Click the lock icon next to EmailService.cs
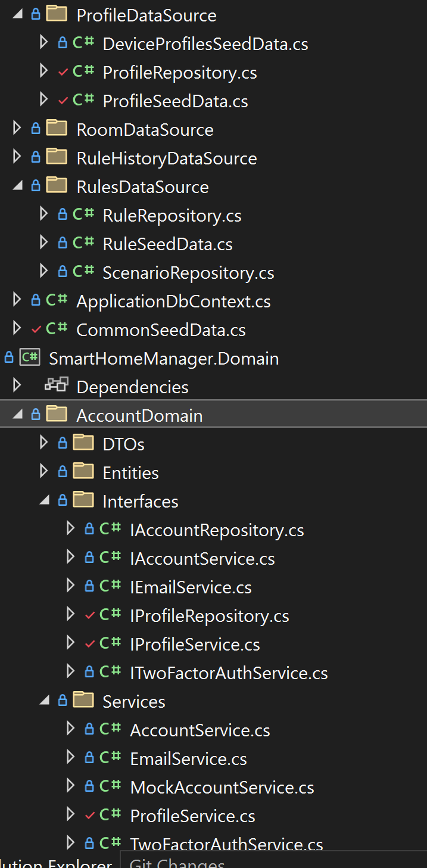Screen dimensions: 427x868 pyautogui.click(x=91, y=758)
